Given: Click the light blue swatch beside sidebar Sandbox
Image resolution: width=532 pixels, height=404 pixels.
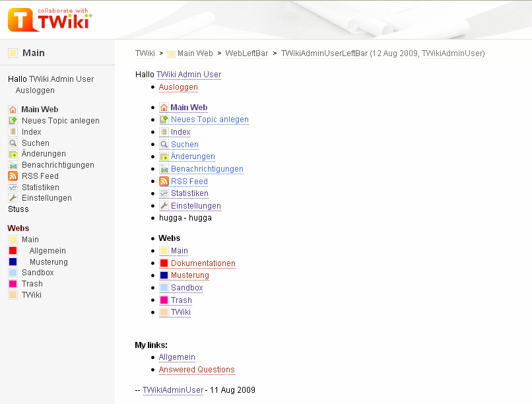Looking at the screenshot, I should 13,273.
